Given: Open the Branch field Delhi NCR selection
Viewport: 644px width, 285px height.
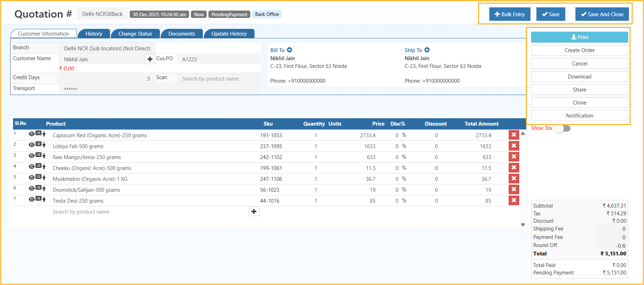Looking at the screenshot, I should 107,49.
